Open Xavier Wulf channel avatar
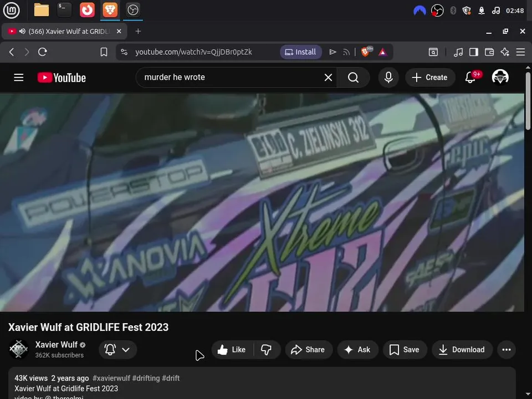This screenshot has width=532, height=399. [18, 349]
